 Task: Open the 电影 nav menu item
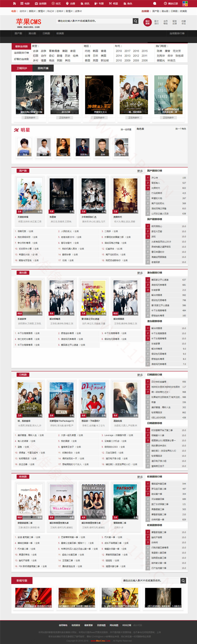tap(25, 4)
